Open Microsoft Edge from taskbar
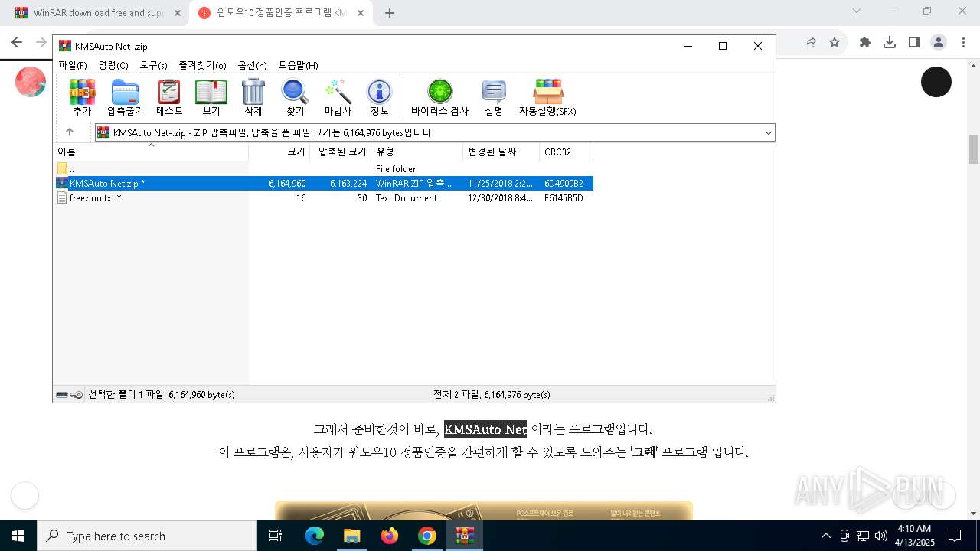This screenshot has height=551, width=980. coord(315,536)
